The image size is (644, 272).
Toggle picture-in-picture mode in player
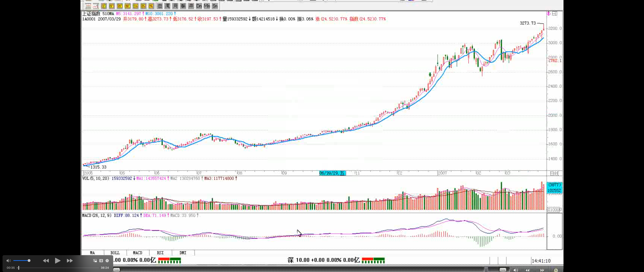tap(95, 261)
